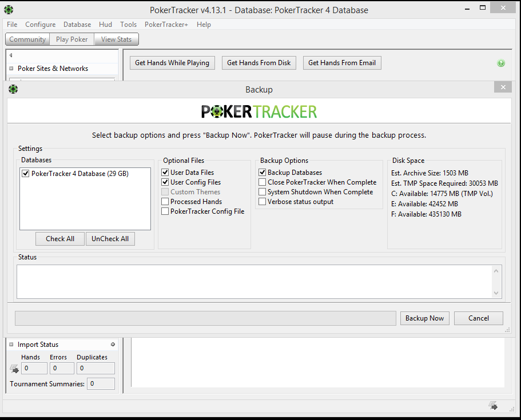Click E: Available: 42452 MB text
The height and width of the screenshot is (420, 521).
[425, 204]
